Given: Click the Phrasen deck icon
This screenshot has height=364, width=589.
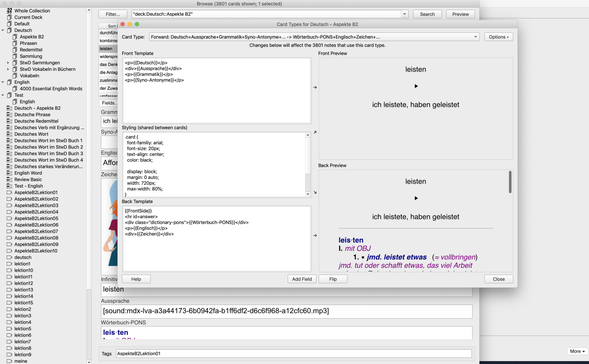Looking at the screenshot, I should click(15, 43).
